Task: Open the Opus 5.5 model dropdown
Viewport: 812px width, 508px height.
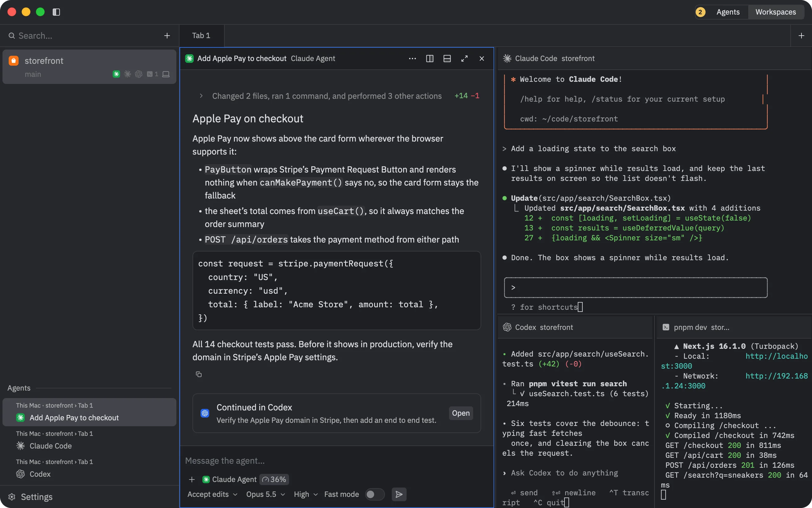Action: tap(266, 494)
